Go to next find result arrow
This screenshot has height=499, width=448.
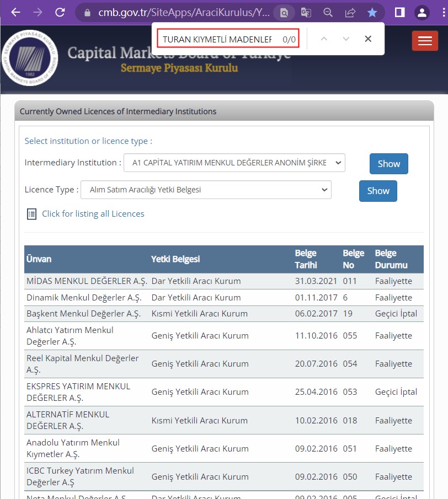click(x=346, y=39)
